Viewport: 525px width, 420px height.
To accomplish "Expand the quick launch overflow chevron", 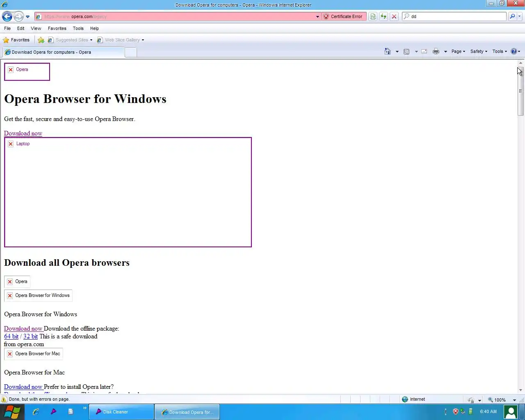I will [x=85, y=408].
